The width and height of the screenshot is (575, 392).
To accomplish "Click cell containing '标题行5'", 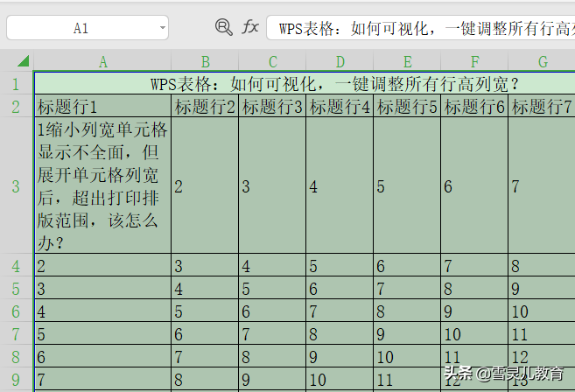I will tap(407, 107).
